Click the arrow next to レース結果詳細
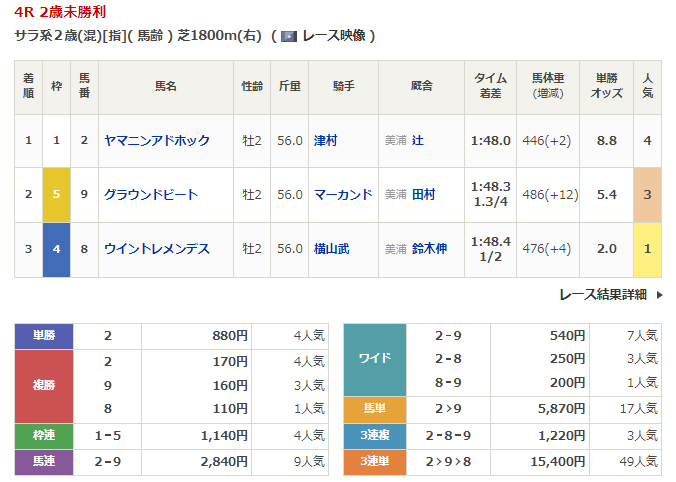This screenshot has width=676, height=482. click(x=659, y=295)
